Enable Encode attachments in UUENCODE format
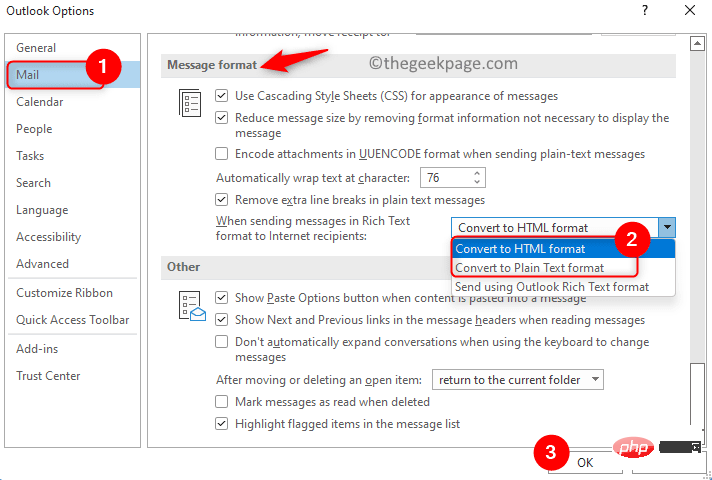This screenshot has width=712, height=480. 221,154
